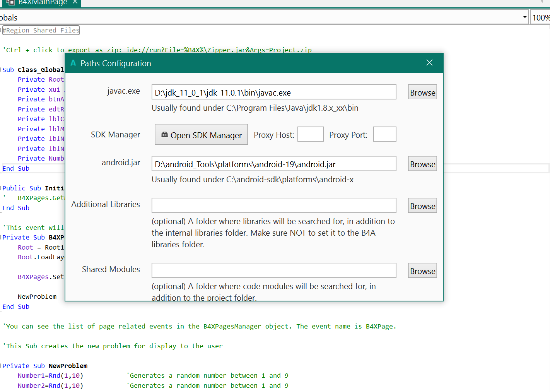Collapse the Public Sub Initialize block
This screenshot has width=550, height=392.
[x=1, y=188]
